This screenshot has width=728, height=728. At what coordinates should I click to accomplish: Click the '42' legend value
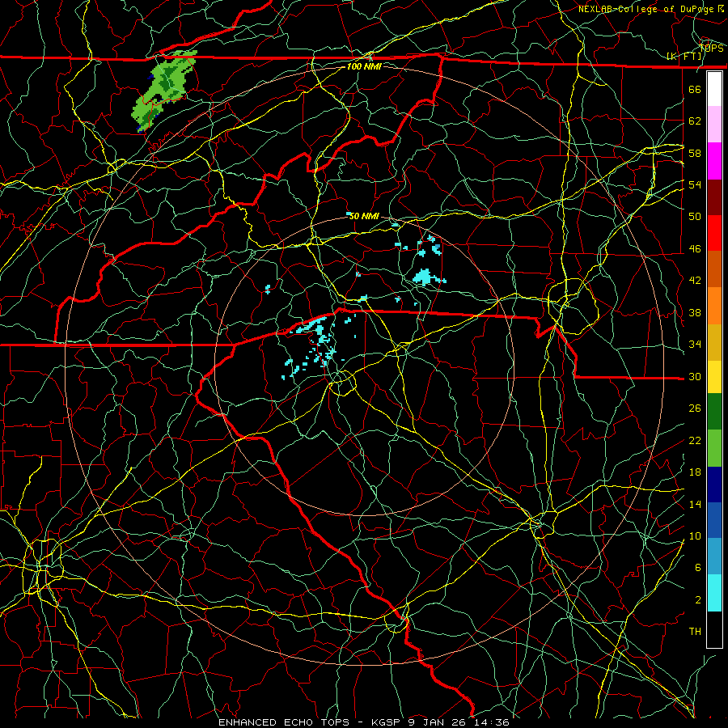[x=695, y=281]
